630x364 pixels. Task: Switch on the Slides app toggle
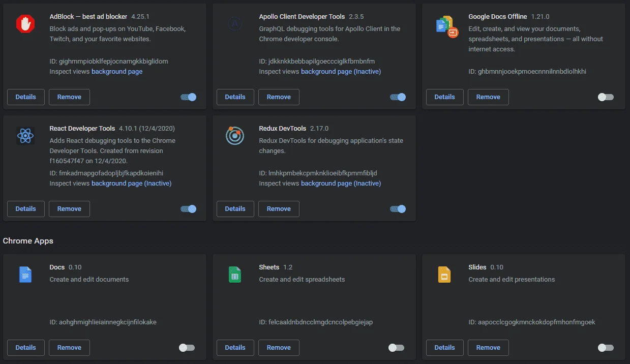click(606, 348)
